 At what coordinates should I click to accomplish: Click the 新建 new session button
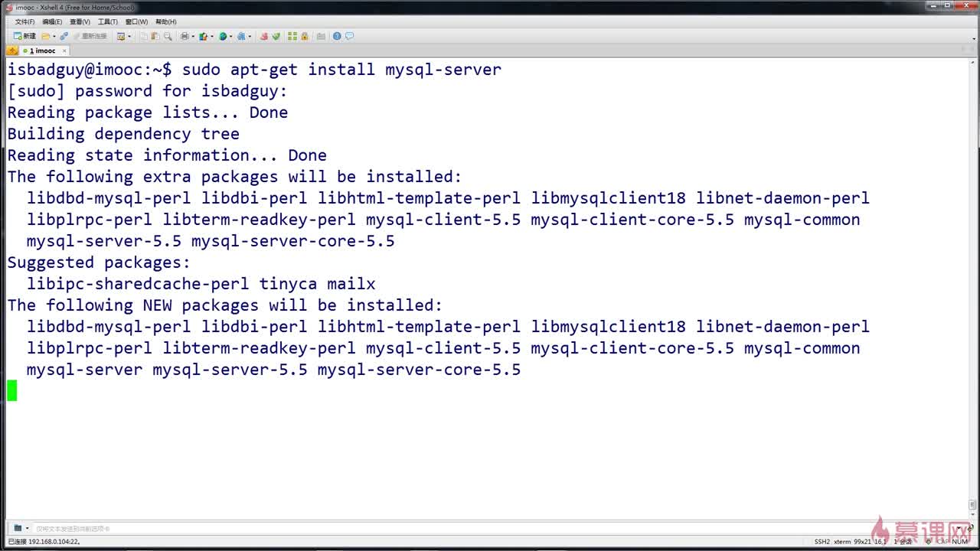[24, 36]
